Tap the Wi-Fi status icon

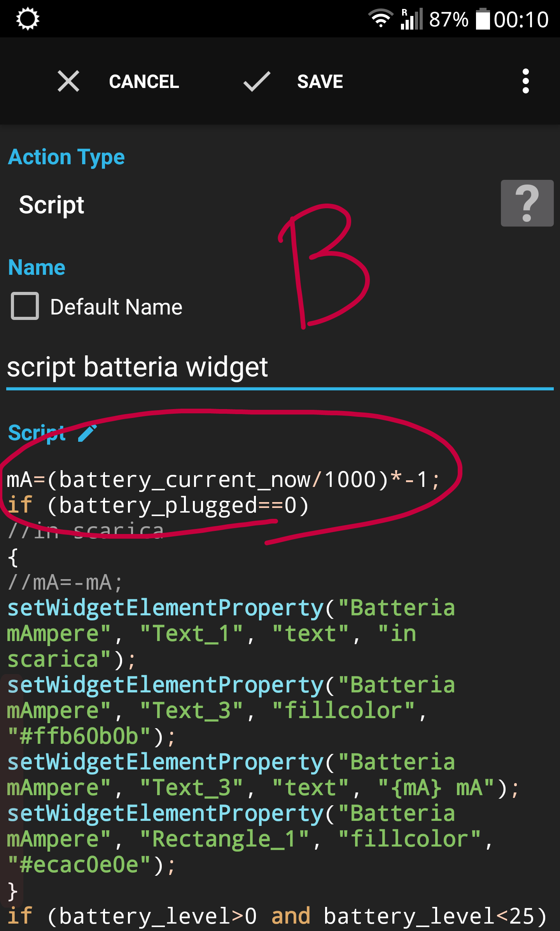click(381, 19)
